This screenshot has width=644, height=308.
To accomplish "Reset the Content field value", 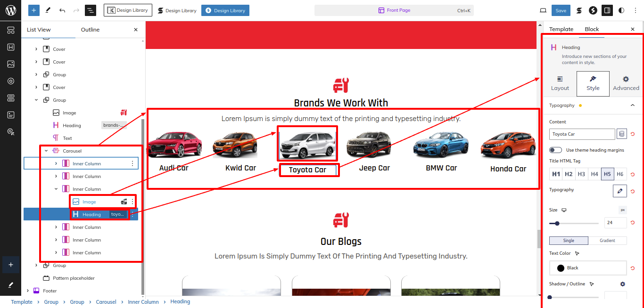I will pos(633,134).
